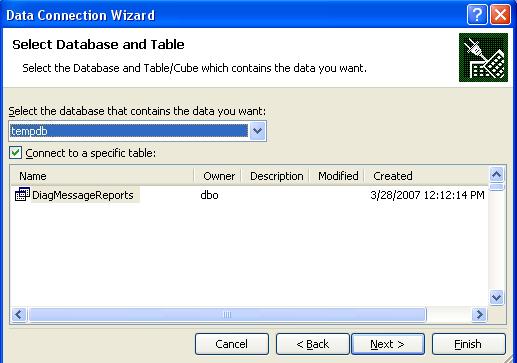This screenshot has height=363, width=517.
Task: Open the tempdb database dropdown arrow
Action: click(257, 131)
